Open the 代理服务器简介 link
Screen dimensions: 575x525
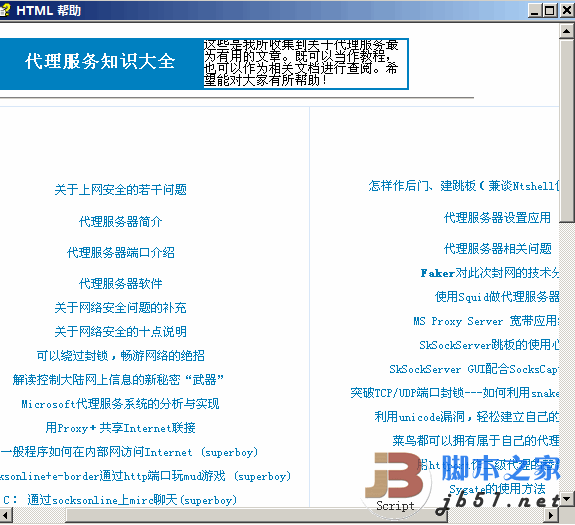click(x=121, y=221)
